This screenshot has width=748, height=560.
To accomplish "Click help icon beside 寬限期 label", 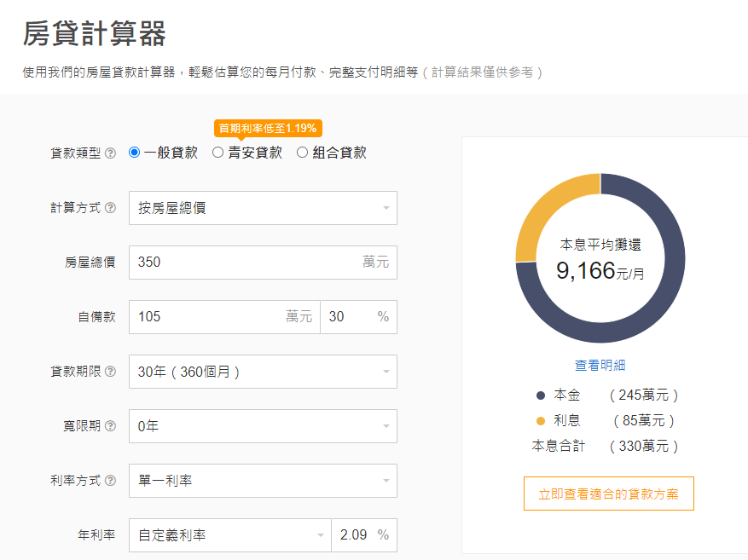I will [x=110, y=426].
